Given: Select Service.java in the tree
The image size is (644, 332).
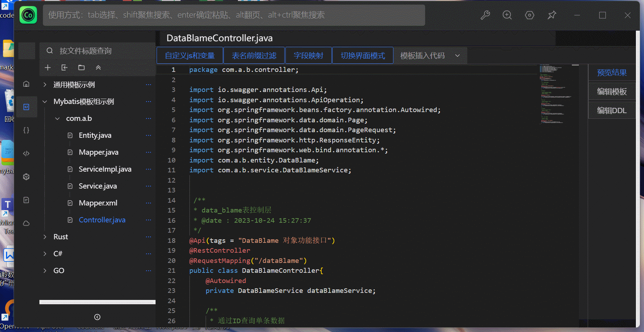Looking at the screenshot, I should [x=98, y=186].
